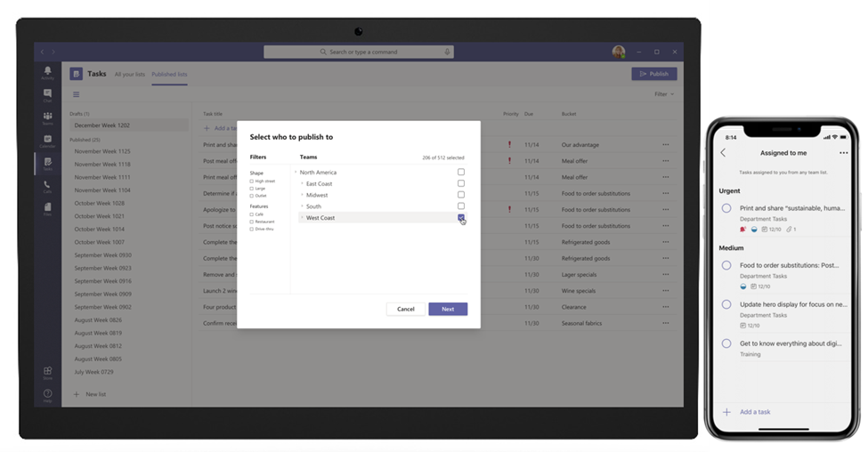Screen dimensions: 868x452
Task: Mark the Update hero display task complete
Action: point(726,304)
